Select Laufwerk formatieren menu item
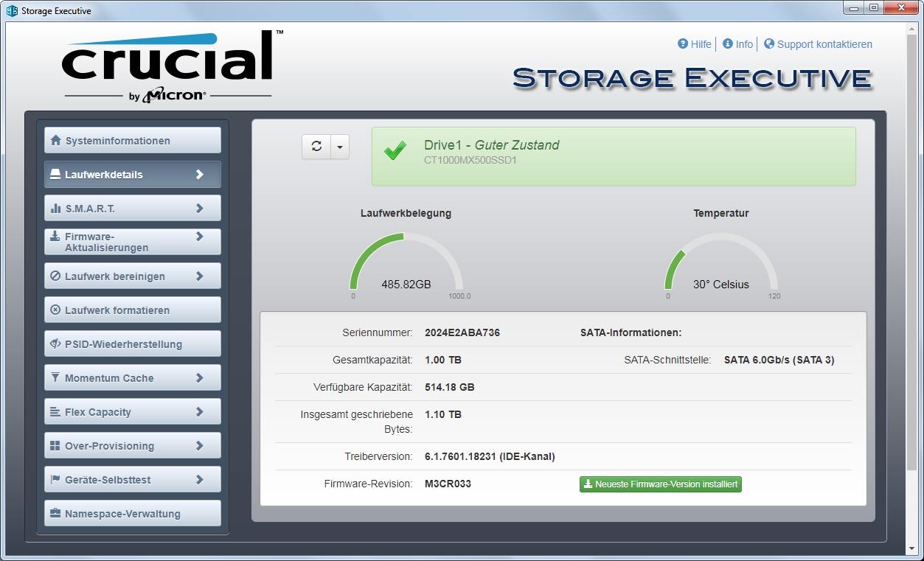This screenshot has height=561, width=924. click(133, 310)
